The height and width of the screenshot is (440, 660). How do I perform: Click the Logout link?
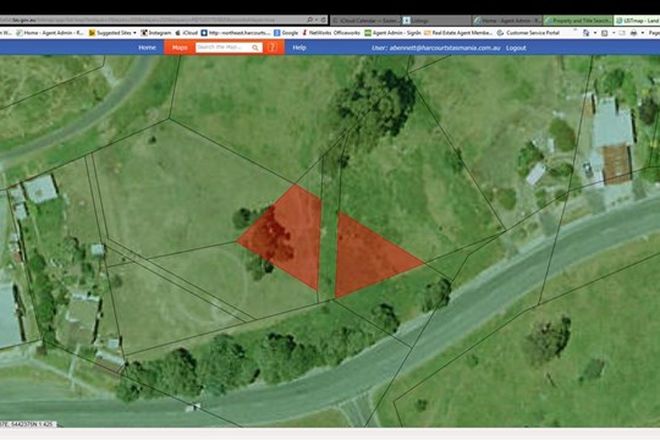(x=516, y=47)
